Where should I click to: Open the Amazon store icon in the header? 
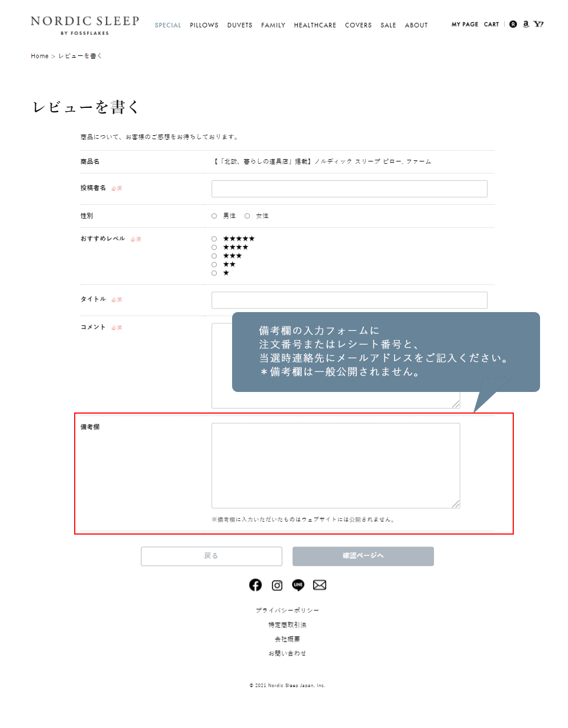coord(526,25)
